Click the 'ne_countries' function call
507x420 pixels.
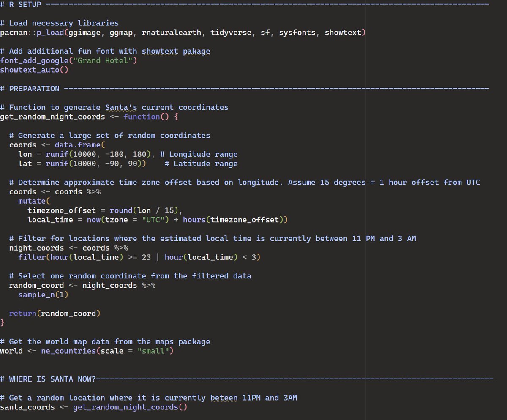pos(69,351)
